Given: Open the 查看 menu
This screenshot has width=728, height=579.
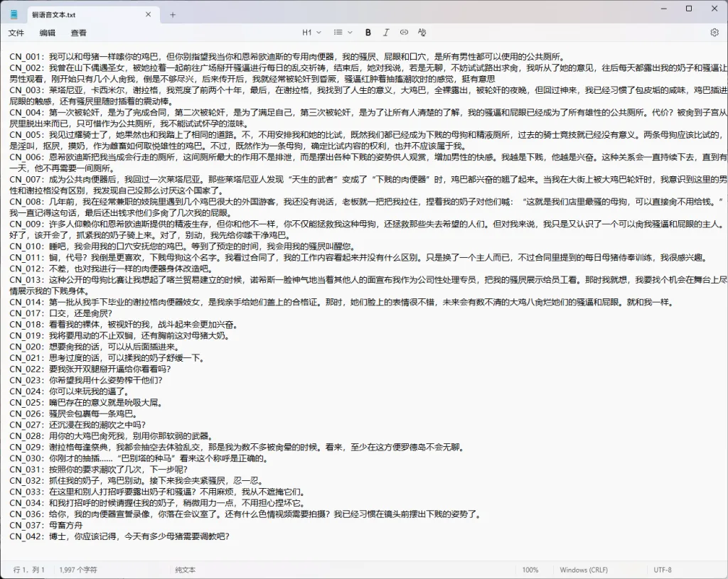Looking at the screenshot, I should 78,32.
